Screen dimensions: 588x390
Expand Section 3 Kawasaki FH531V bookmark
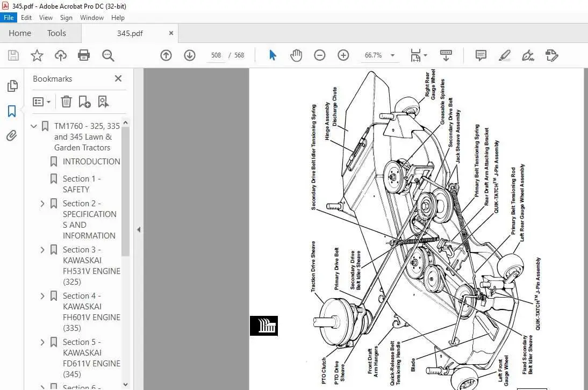tap(42, 249)
